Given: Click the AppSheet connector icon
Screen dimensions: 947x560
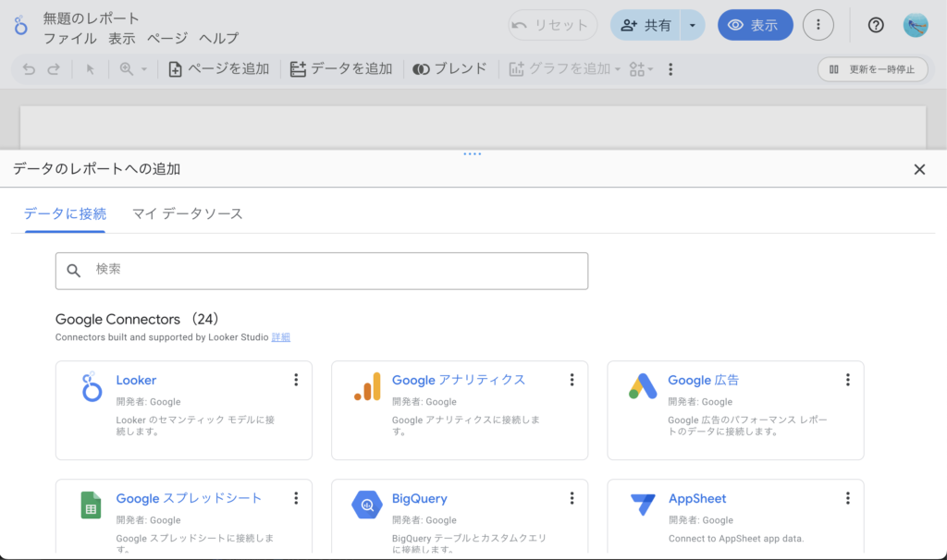Looking at the screenshot, I should (x=643, y=505).
